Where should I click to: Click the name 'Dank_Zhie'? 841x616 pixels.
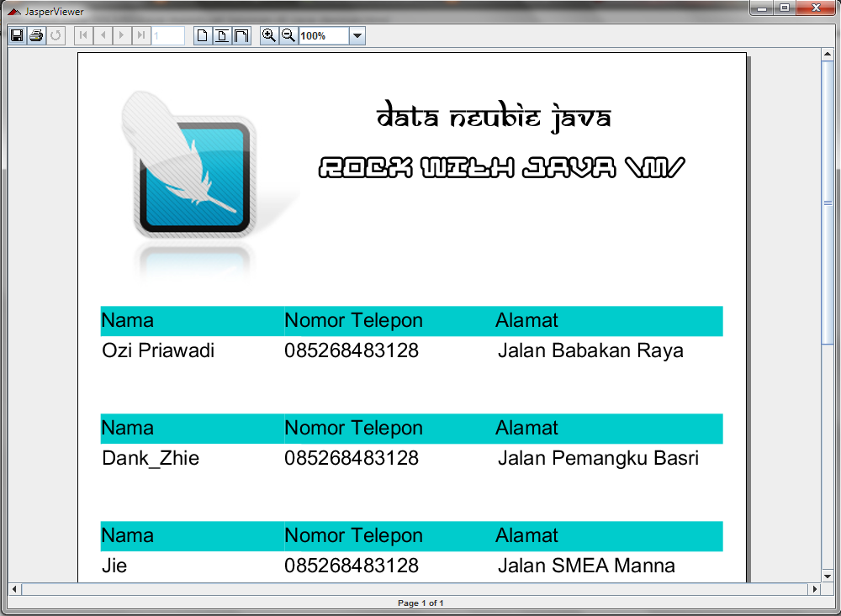tap(151, 458)
